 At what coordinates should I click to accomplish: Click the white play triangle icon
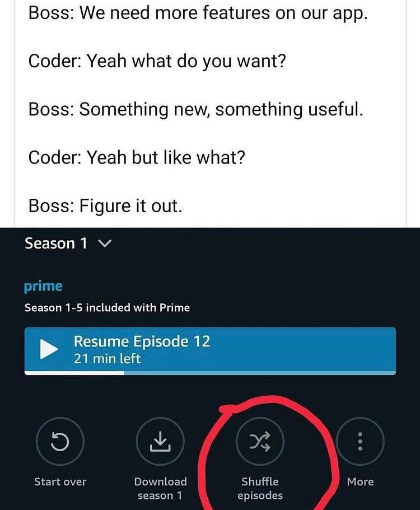pyautogui.click(x=49, y=349)
